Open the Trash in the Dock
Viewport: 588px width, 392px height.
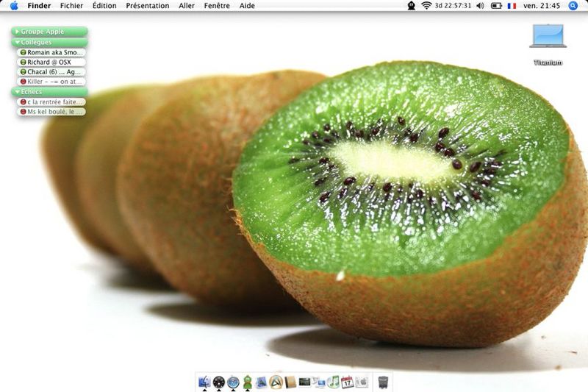(383, 382)
